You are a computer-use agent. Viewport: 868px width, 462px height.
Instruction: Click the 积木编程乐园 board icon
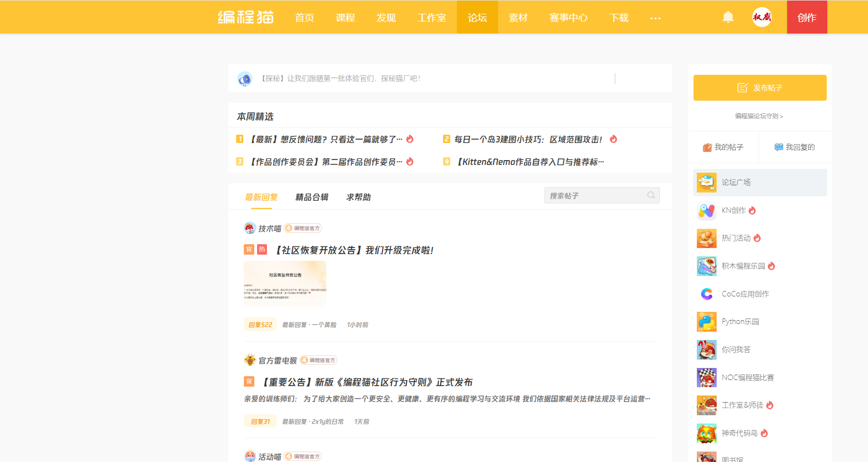(707, 266)
